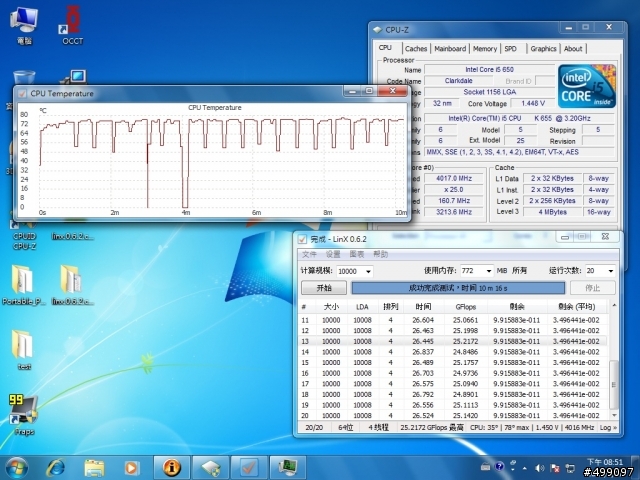This screenshot has width=640, height=480.
Task: Select row 13 with 25.2172 GFlops
Action: click(452, 341)
